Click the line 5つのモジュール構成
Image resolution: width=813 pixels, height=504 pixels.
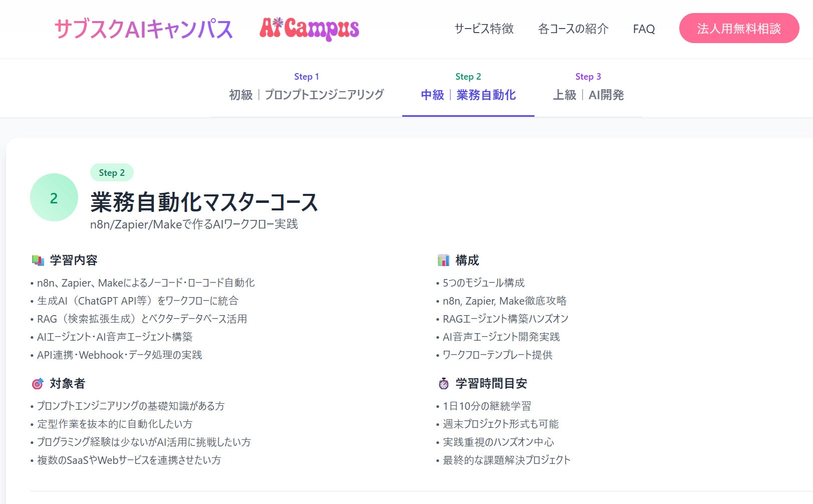(484, 283)
